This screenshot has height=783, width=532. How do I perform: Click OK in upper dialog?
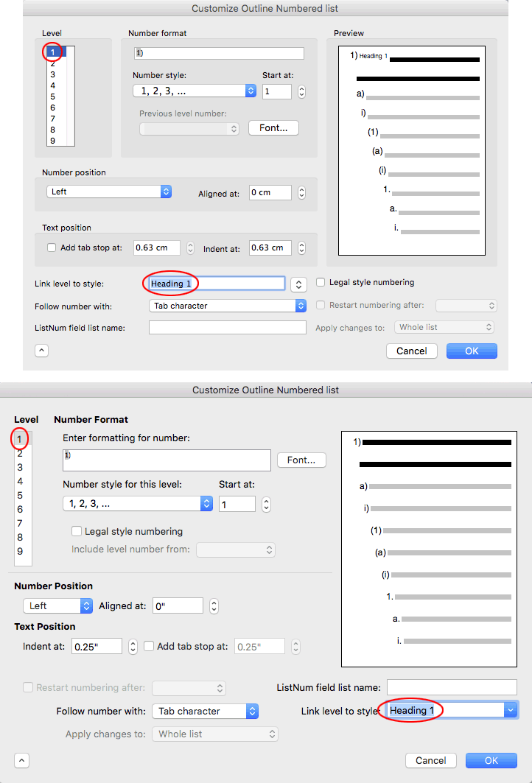click(x=472, y=351)
